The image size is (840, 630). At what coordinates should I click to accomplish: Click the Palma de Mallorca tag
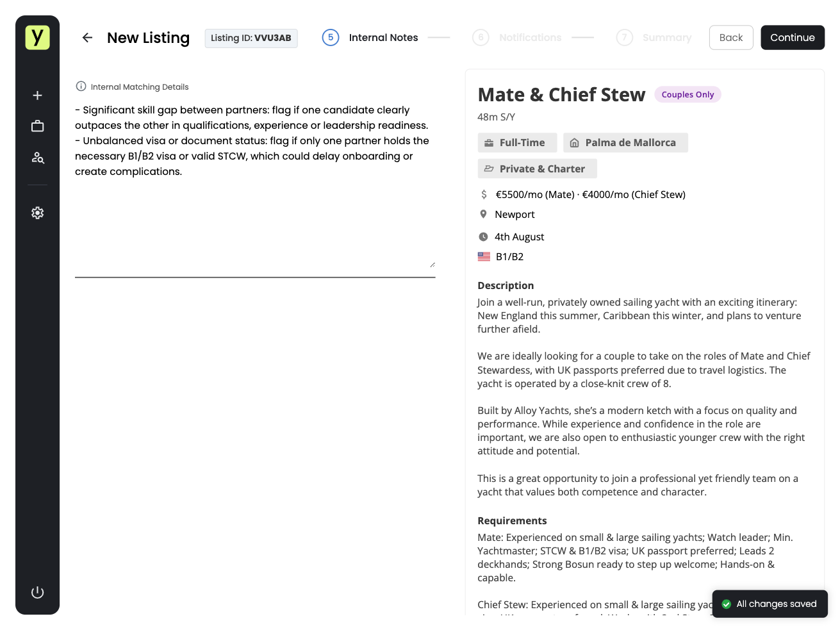tap(625, 143)
